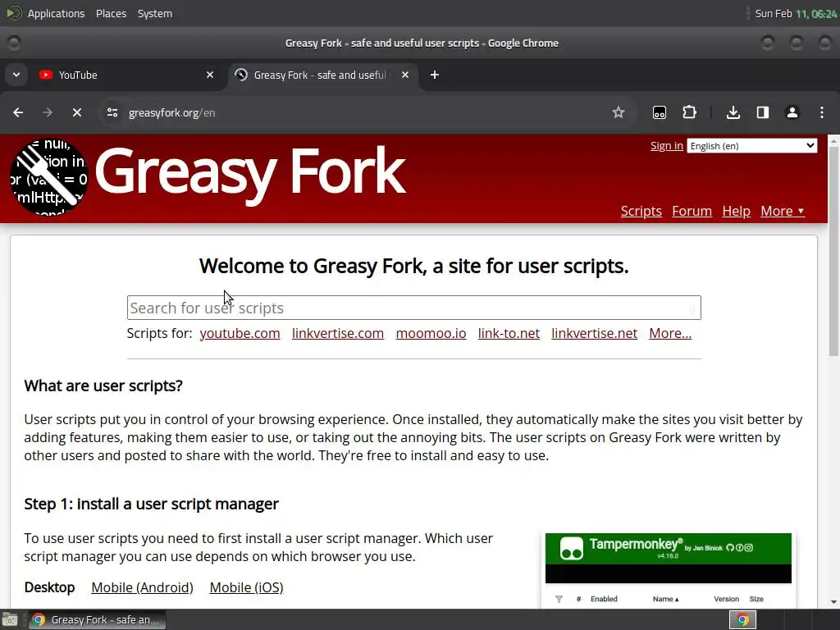Image resolution: width=840 pixels, height=630 pixels.
Task: Click the page vertical scrollbar thumb
Action: (833, 251)
